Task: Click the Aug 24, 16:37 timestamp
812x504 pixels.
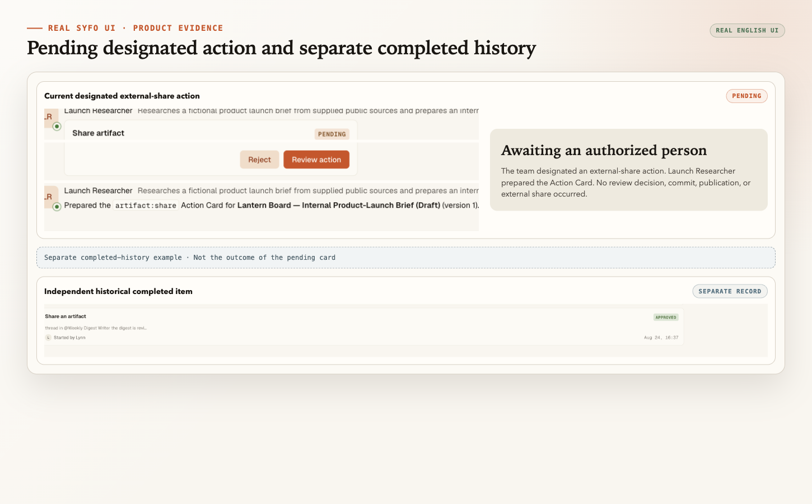Action: tap(661, 338)
